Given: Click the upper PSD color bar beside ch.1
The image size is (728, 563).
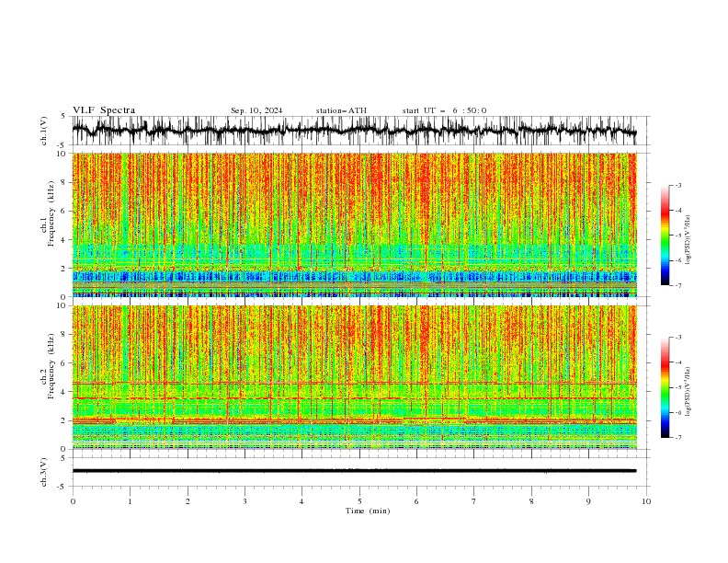Looking at the screenshot, I should pyautogui.click(x=665, y=236).
